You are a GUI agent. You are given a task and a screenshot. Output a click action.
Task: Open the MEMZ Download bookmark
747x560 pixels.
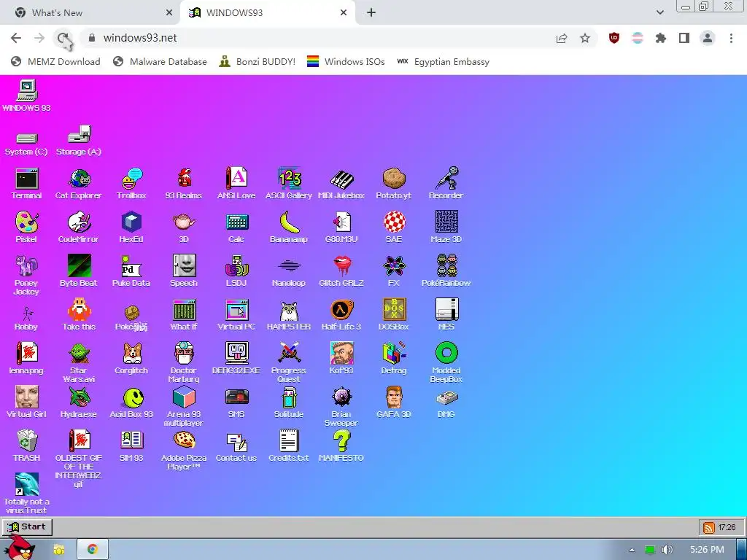(55, 61)
